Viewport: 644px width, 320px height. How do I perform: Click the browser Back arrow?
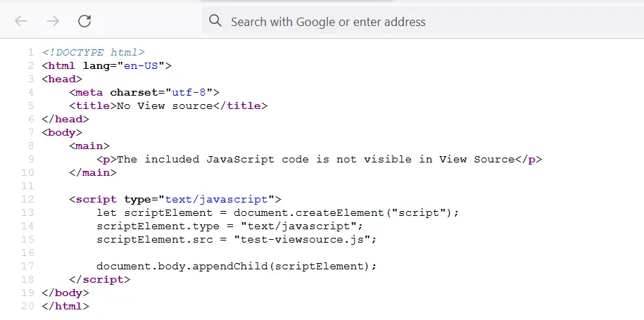[21, 21]
